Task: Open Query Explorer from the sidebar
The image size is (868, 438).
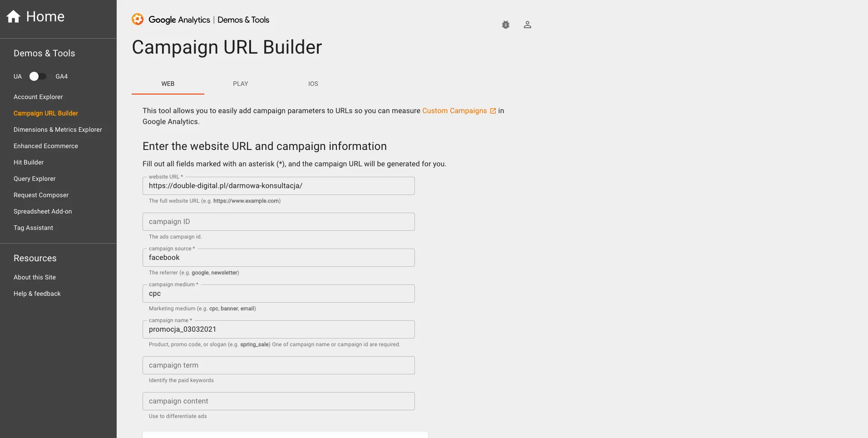Action: coord(35,179)
